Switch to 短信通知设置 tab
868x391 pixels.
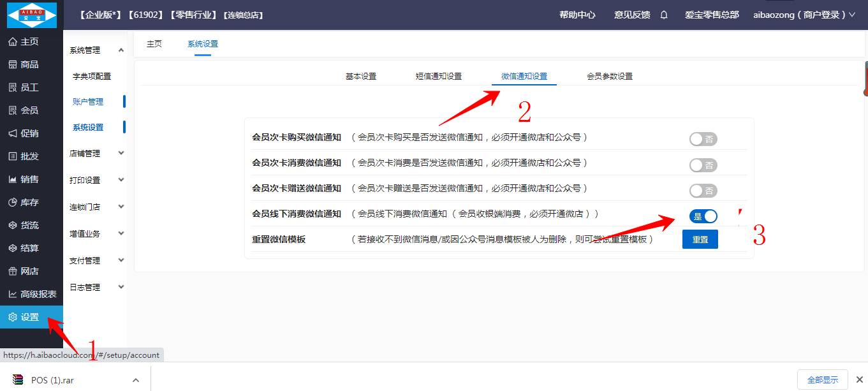coord(439,76)
